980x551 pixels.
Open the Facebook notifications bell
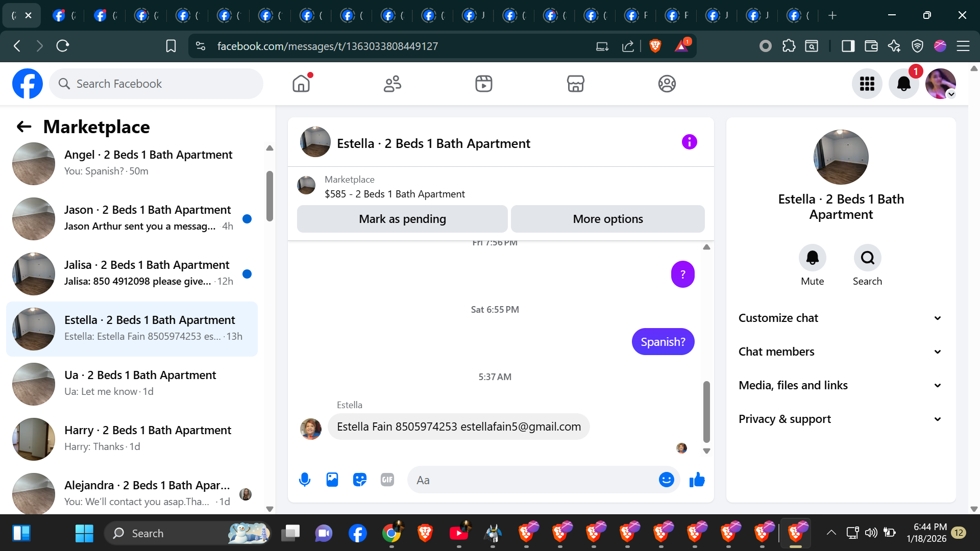click(x=903, y=84)
